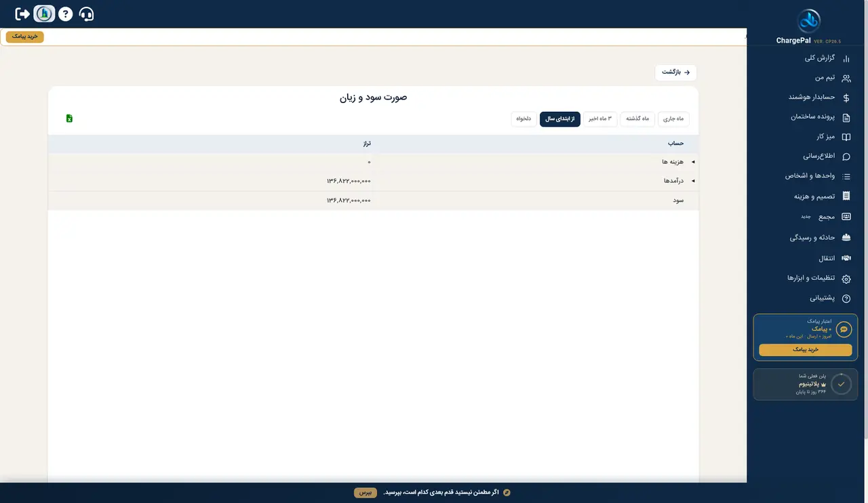Click the top-left خرید پیامک button
This screenshot has width=868, height=503.
point(25,37)
